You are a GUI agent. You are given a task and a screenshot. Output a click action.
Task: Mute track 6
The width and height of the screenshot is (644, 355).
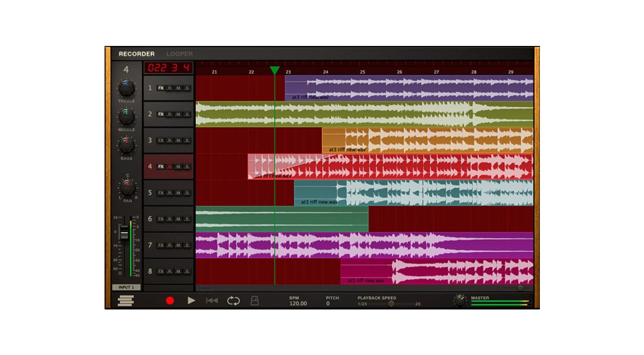(x=178, y=219)
